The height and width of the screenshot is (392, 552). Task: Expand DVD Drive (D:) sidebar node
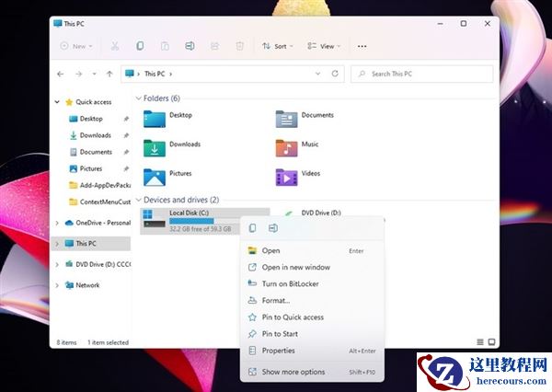57,264
